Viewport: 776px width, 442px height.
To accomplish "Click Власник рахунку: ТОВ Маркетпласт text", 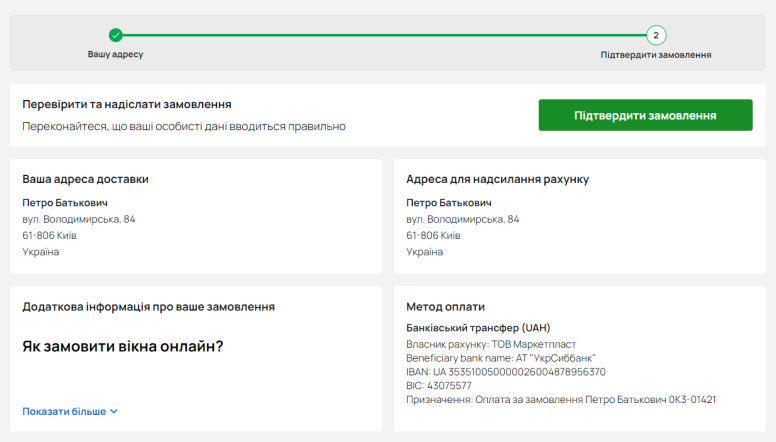I will [491, 344].
